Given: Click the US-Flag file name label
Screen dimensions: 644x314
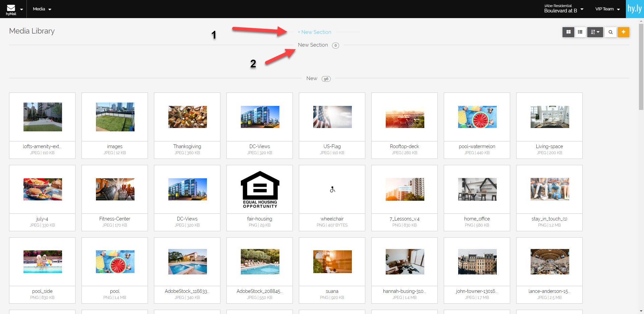Looking at the screenshot, I should coord(332,146).
